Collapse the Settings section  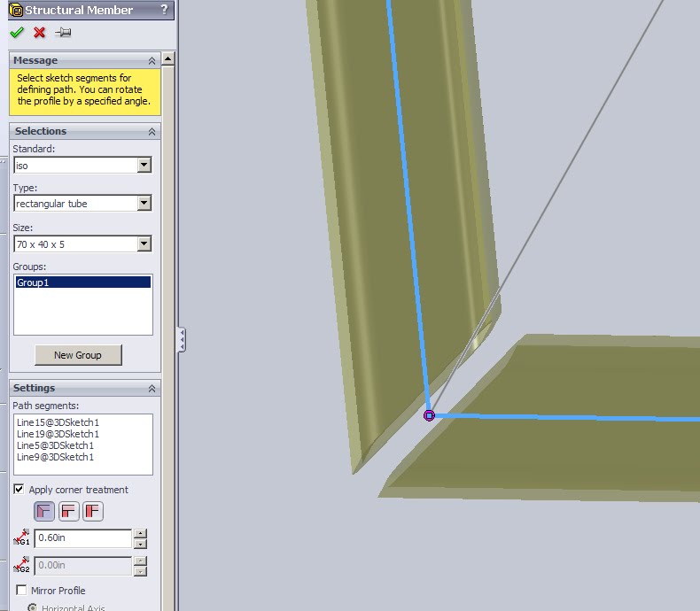(x=152, y=388)
